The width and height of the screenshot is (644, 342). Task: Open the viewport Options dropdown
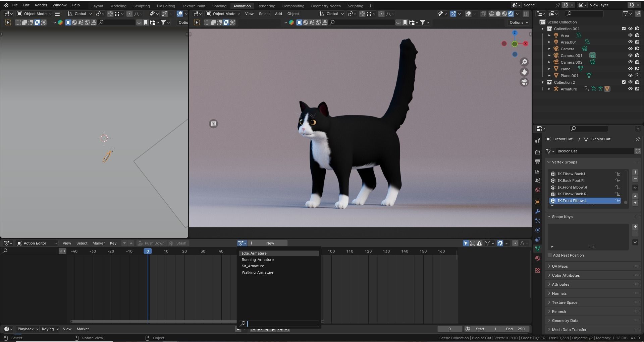519,22
